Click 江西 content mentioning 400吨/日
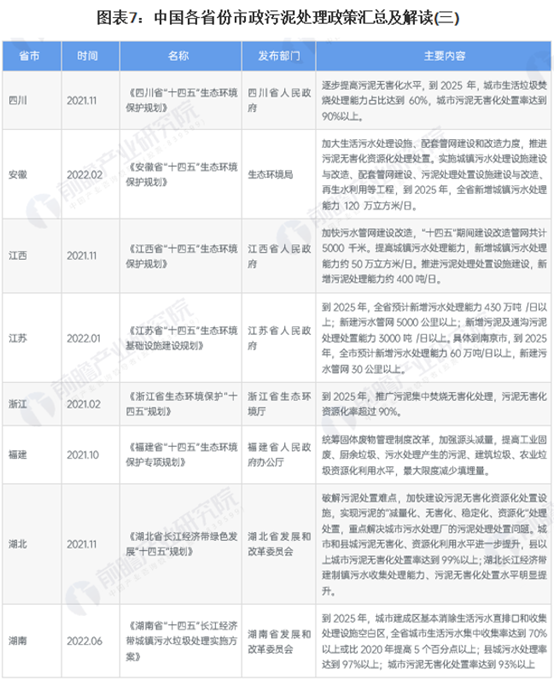This screenshot has width=554, height=680. (434, 256)
